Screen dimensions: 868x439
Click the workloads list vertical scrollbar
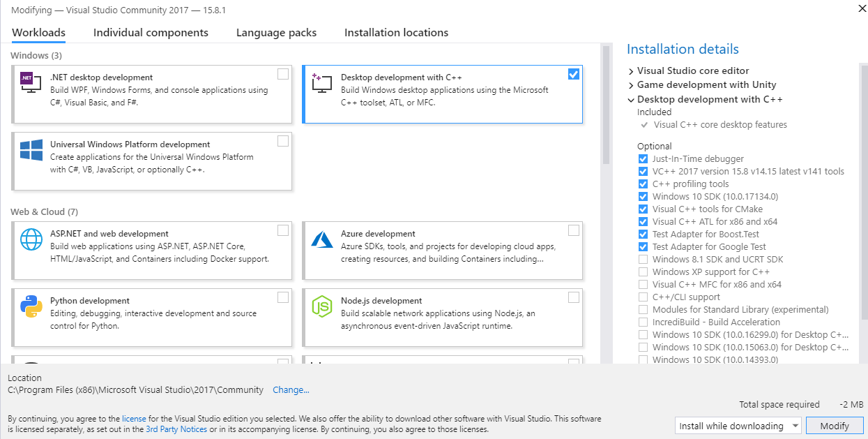coord(606,105)
